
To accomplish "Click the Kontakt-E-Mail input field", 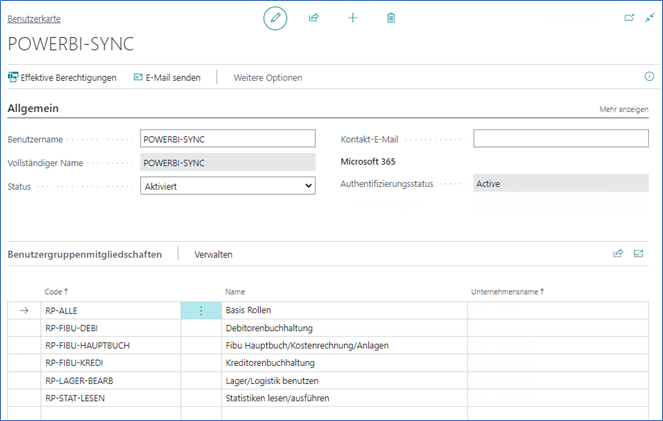I will coord(560,138).
